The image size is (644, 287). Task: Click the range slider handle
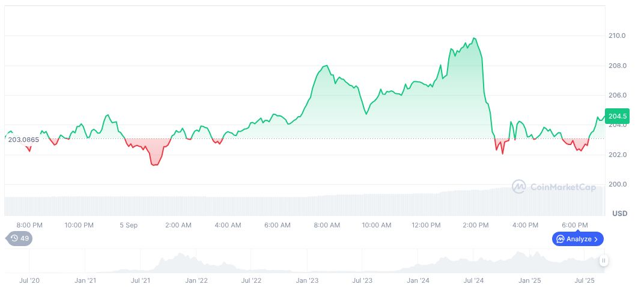pyautogui.click(x=603, y=261)
